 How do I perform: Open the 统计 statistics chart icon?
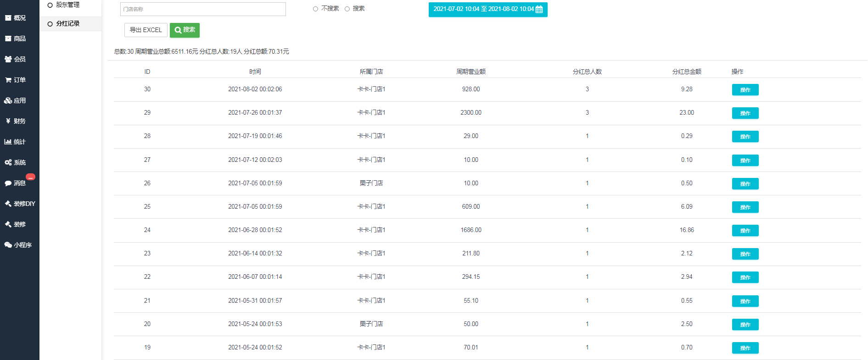[8, 142]
